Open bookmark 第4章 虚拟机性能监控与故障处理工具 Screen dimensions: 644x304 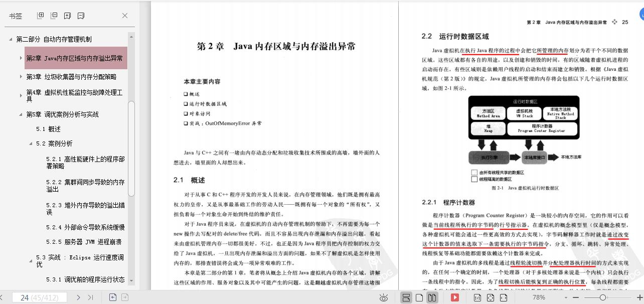[74, 96]
